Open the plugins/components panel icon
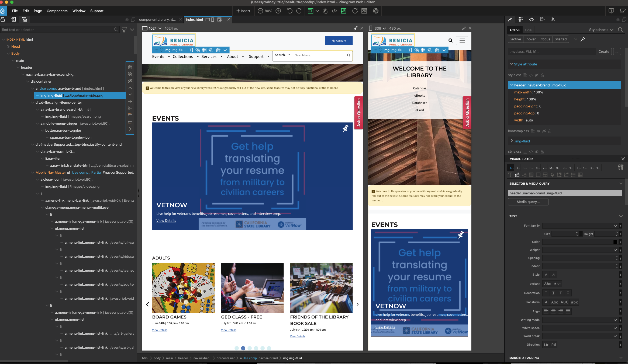628x364 pixels. 542,19
